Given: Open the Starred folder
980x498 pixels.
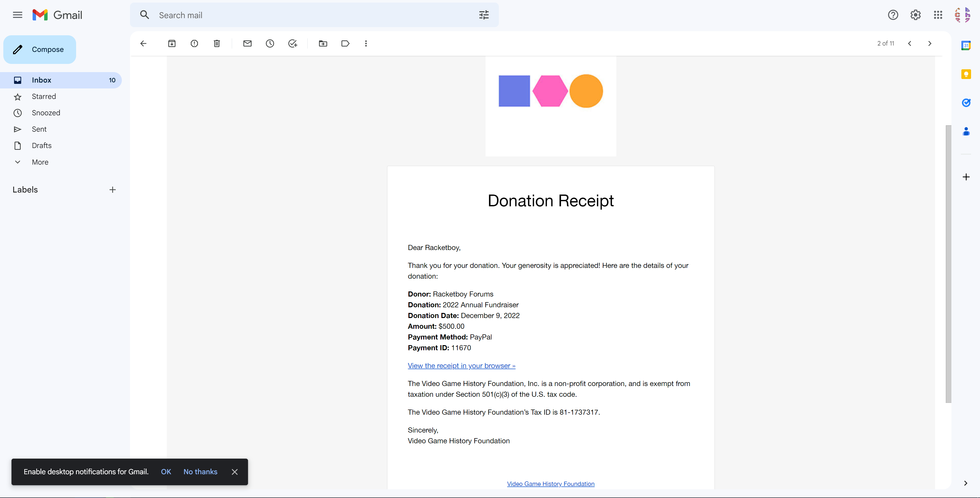Looking at the screenshot, I should [x=61, y=97].
